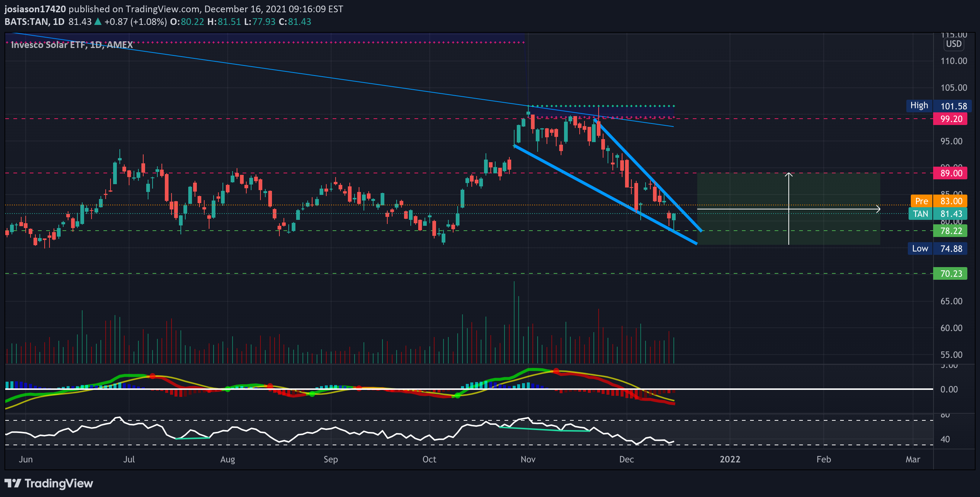Viewport: 980px width, 497px height.
Task: Click the 95.00 price scale value
Action: (x=951, y=141)
